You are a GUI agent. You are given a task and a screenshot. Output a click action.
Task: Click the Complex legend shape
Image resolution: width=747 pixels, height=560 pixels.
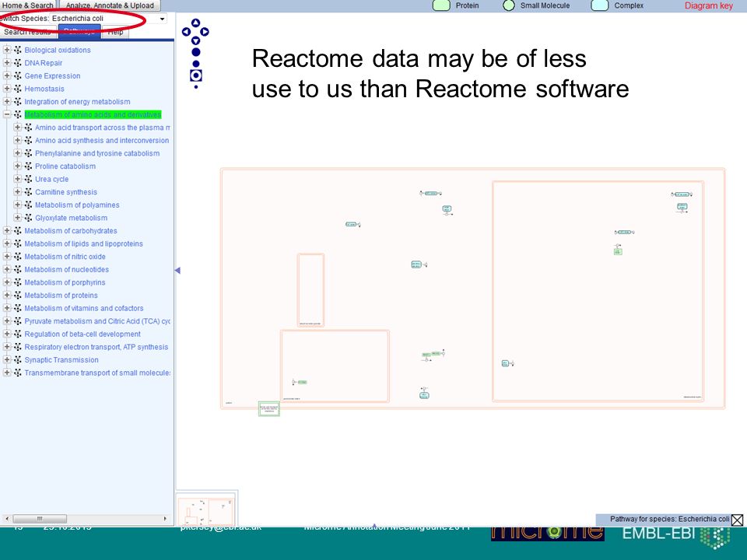coord(600,5)
